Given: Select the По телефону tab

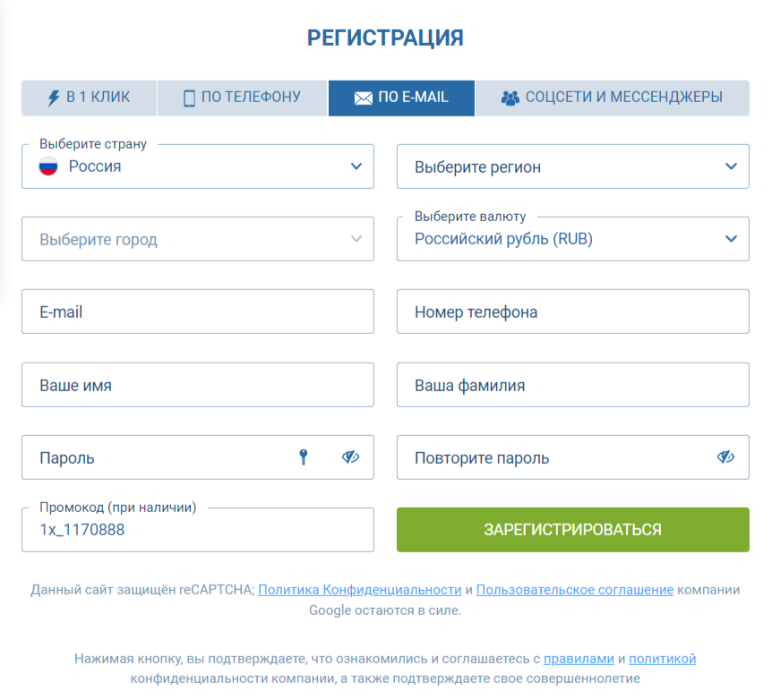Looking at the screenshot, I should pyautogui.click(x=242, y=98).
